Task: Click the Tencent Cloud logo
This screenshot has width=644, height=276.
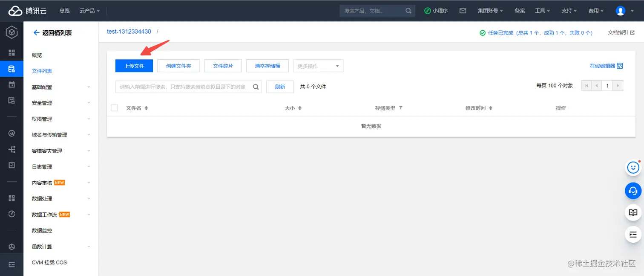Action: 27,11
